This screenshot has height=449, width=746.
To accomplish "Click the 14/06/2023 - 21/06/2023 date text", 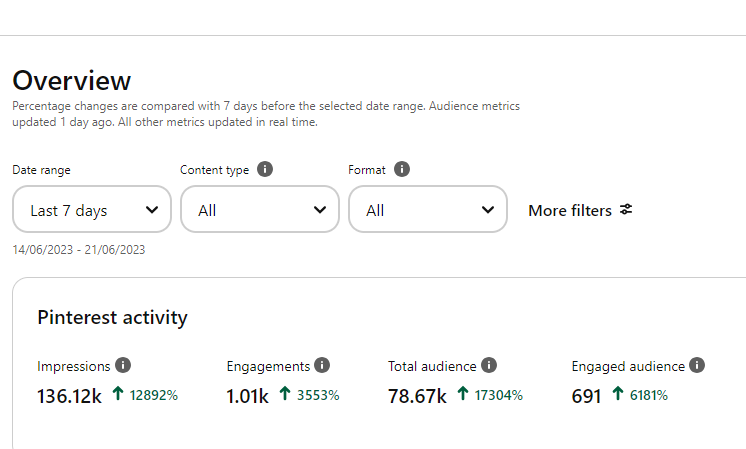I will pos(79,250).
